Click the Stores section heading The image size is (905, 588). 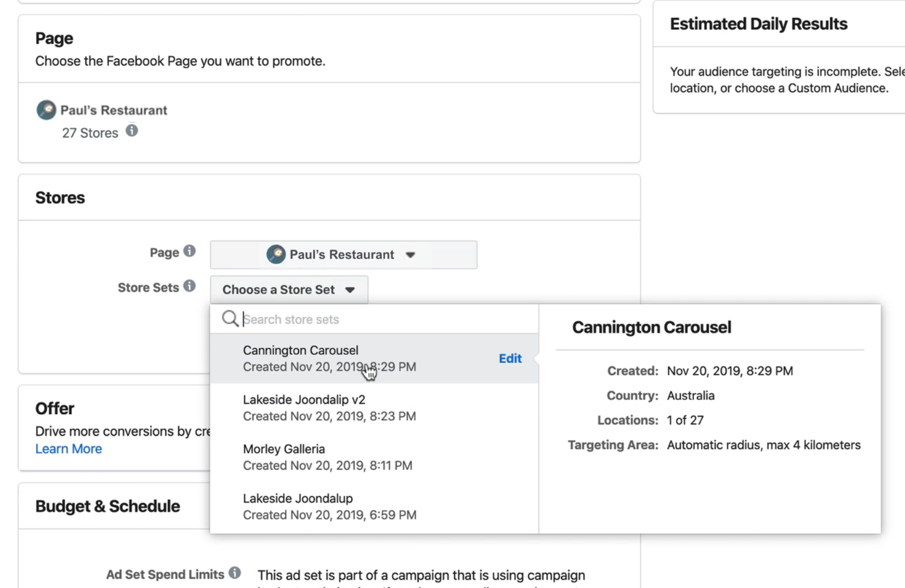(60, 198)
